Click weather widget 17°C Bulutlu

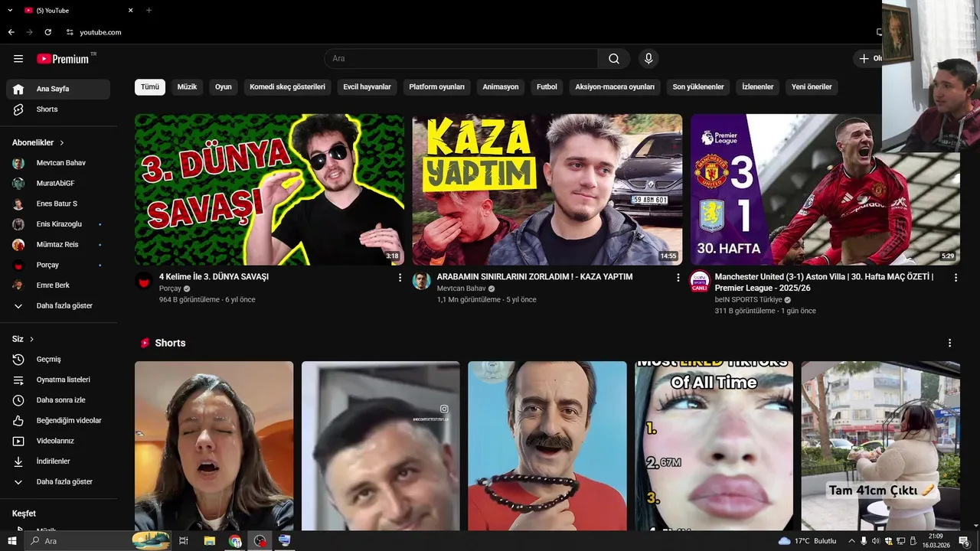(807, 541)
